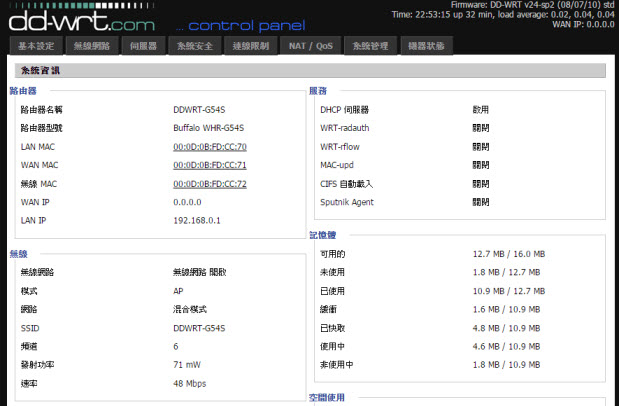Click the buffer value 1.6 MB / 10.9 MB

506,309
